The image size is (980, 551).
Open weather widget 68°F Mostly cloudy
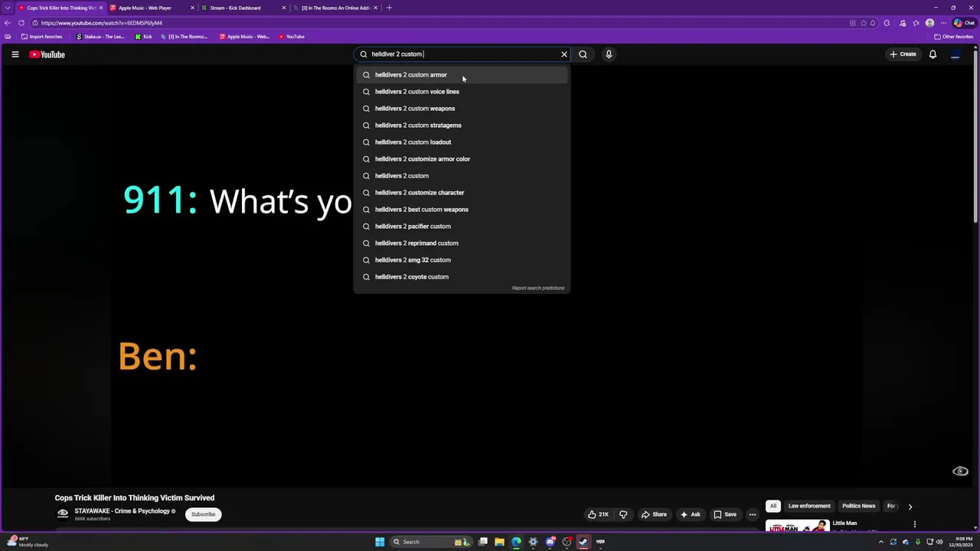click(x=28, y=542)
